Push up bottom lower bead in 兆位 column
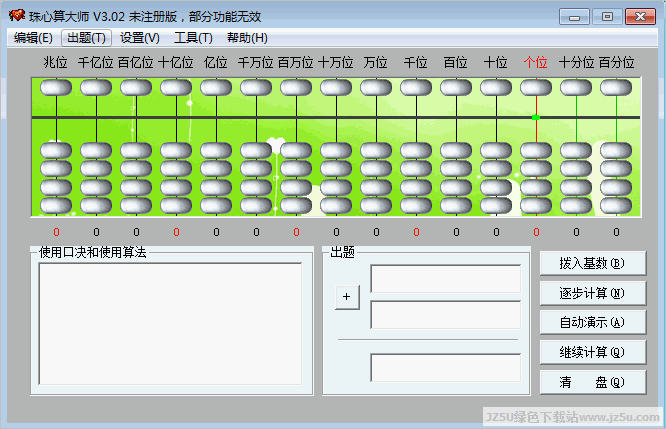 pos(56,206)
